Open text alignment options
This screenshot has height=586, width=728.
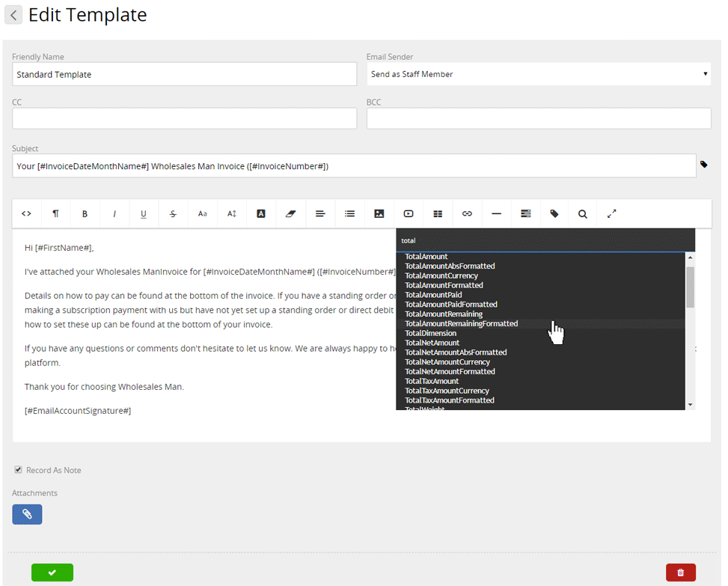320,213
